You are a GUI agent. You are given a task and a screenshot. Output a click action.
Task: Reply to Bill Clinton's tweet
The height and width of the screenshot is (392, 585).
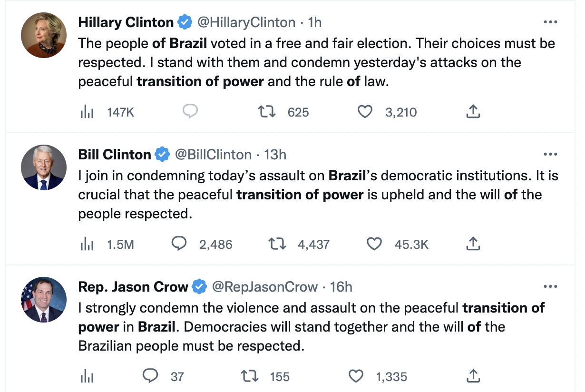click(178, 244)
